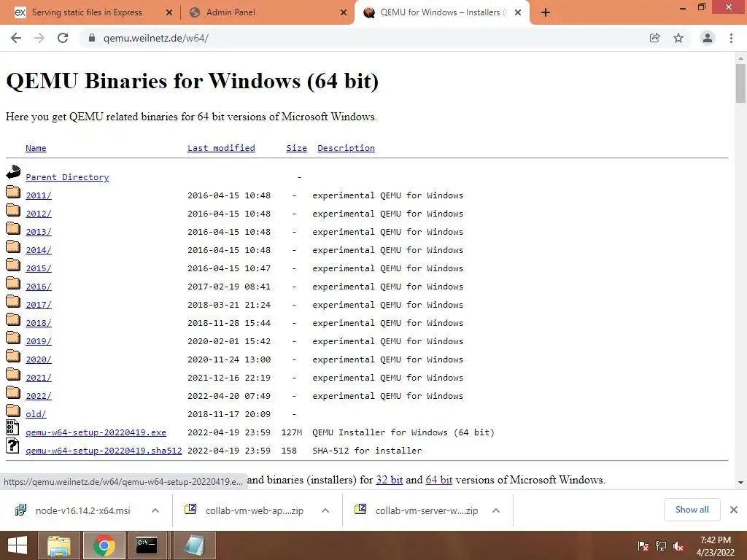The width and height of the screenshot is (747, 560).
Task: Close the downloads bar
Action: pos(734,510)
